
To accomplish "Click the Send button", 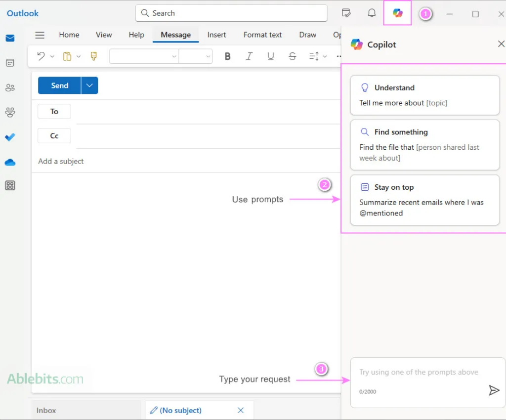I will [x=59, y=85].
